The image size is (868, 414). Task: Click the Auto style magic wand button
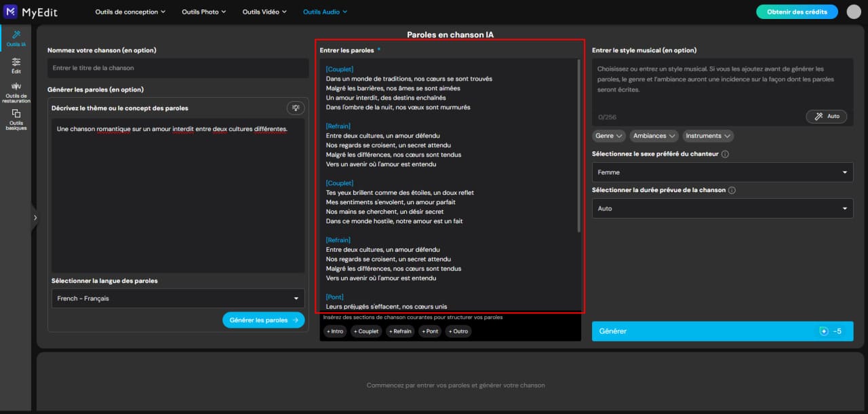click(826, 117)
